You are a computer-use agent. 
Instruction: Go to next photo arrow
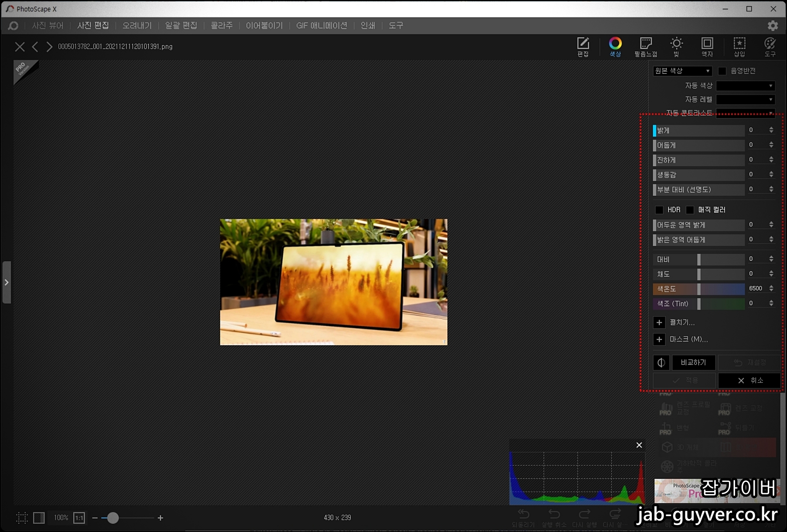click(49, 47)
